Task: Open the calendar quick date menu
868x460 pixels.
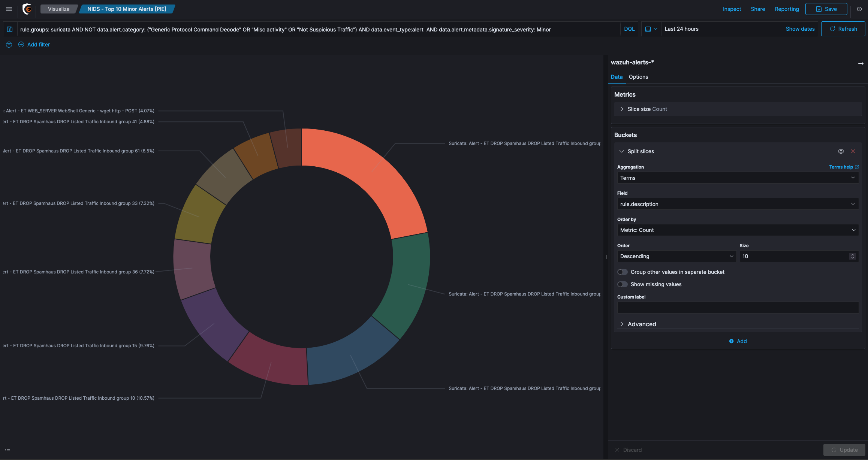Action: click(x=651, y=29)
